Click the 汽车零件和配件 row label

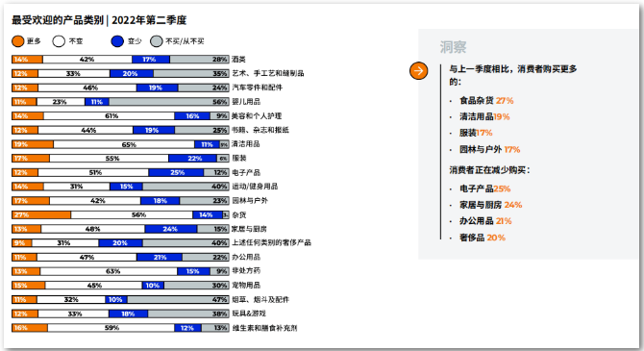coord(257,88)
